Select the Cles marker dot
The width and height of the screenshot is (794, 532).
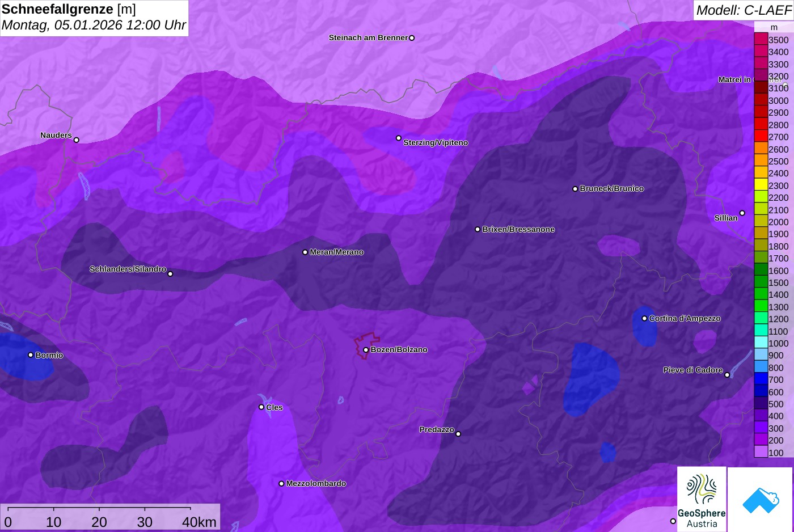point(261,407)
